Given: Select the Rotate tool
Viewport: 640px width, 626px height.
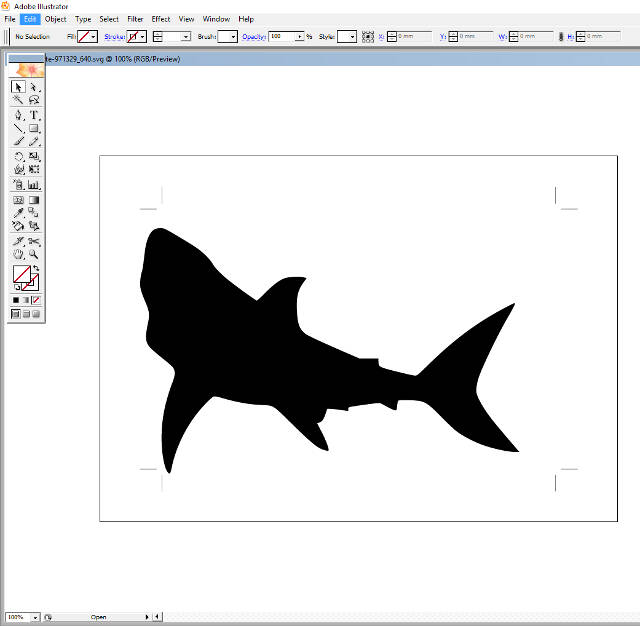Looking at the screenshot, I should coord(18,156).
